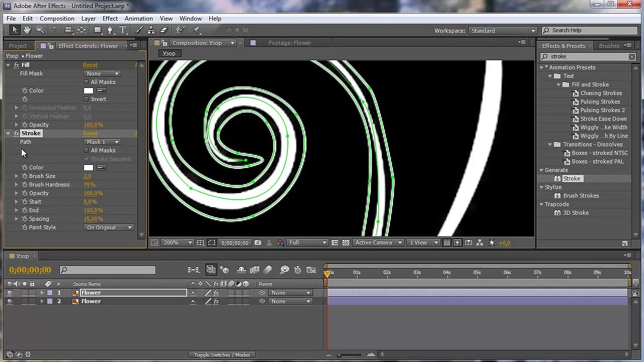The image size is (644, 362).
Task: Switch to the Brushes tab
Action: coord(609,46)
